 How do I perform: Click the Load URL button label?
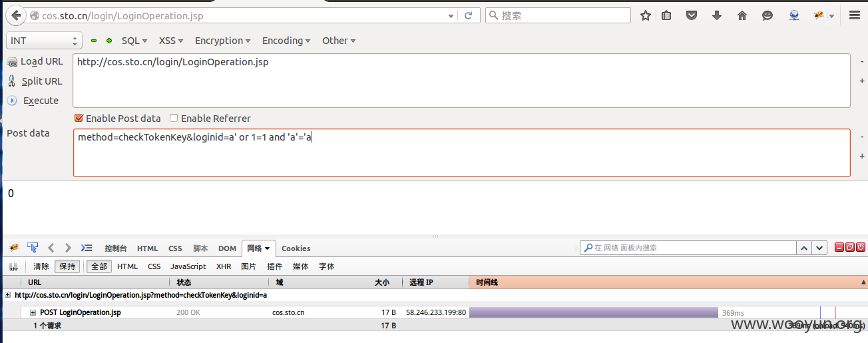point(42,61)
